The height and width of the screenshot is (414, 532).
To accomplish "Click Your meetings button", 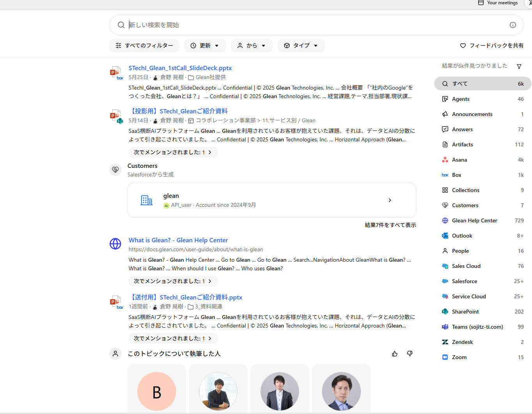I will coord(498,3).
